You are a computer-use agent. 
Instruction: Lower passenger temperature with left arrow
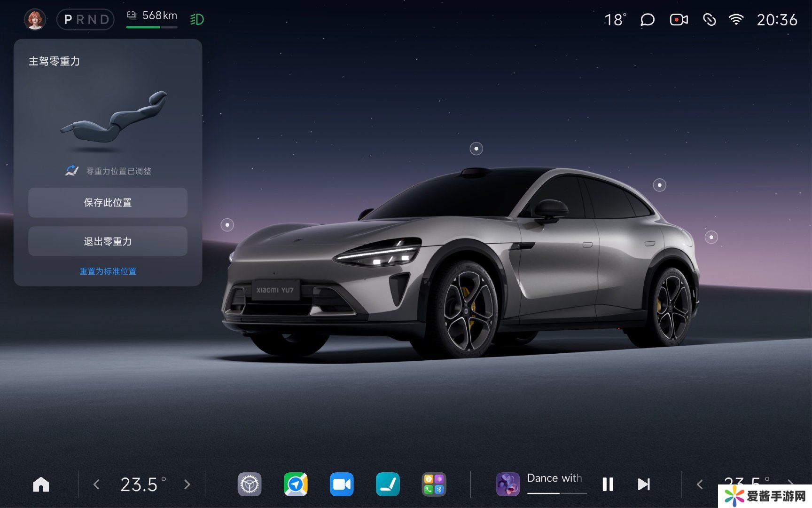click(x=700, y=484)
